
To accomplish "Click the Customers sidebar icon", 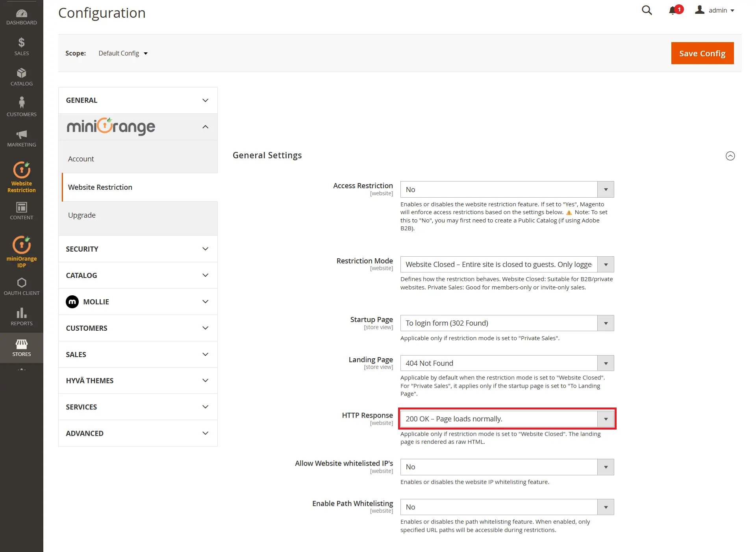I will pos(21,106).
